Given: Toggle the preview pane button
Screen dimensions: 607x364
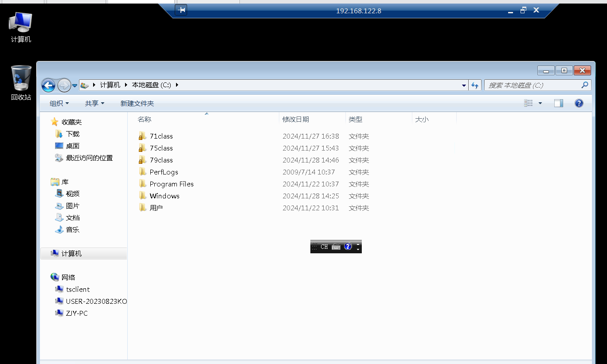Looking at the screenshot, I should point(559,103).
